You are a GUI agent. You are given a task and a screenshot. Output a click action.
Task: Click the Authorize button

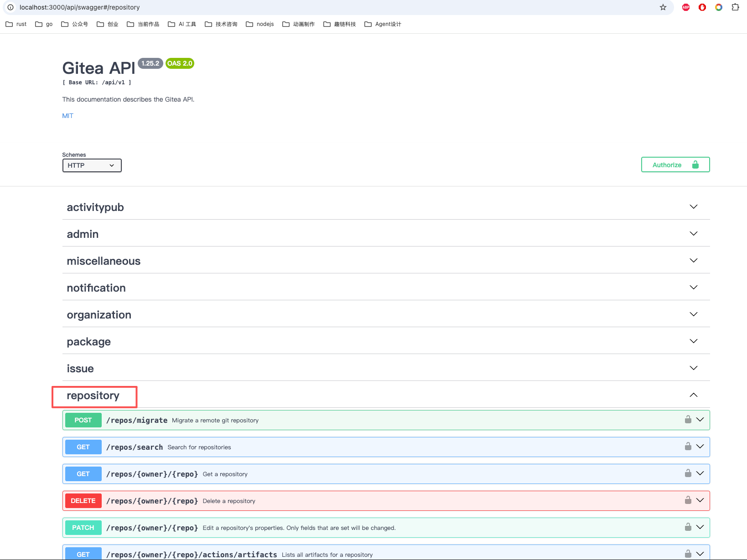[x=675, y=164]
